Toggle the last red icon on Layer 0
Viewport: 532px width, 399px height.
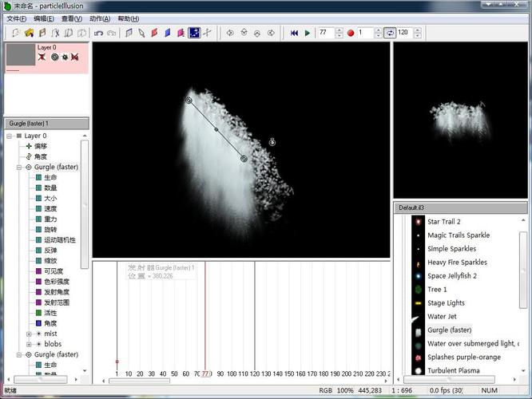74,57
